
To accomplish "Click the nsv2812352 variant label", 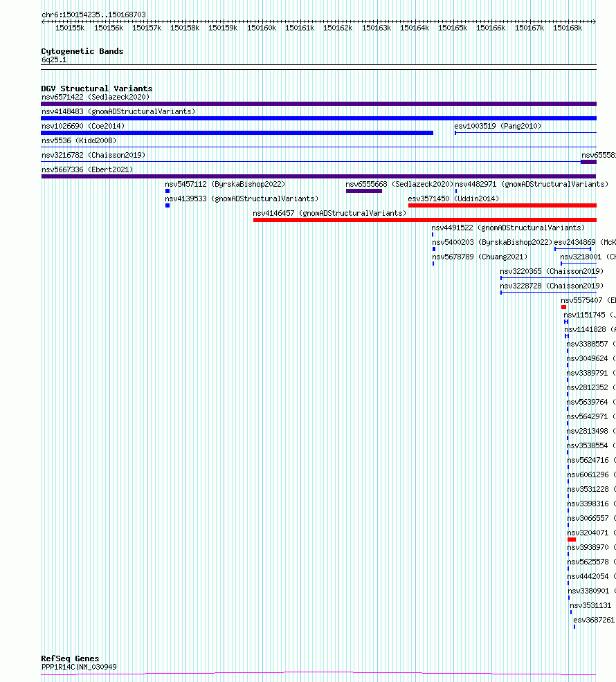I will point(591,387).
